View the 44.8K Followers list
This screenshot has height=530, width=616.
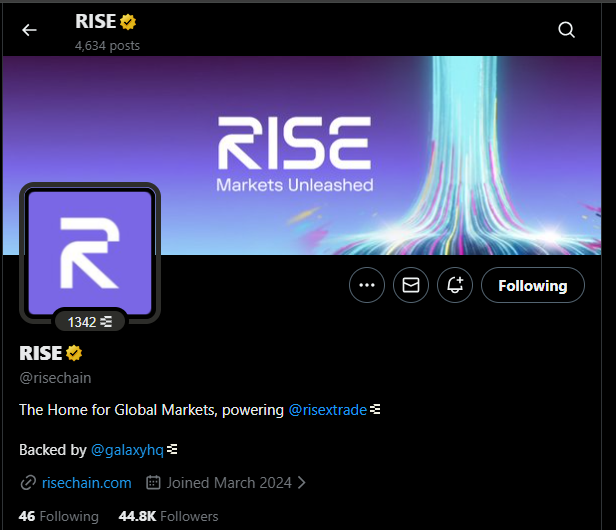(x=168, y=516)
